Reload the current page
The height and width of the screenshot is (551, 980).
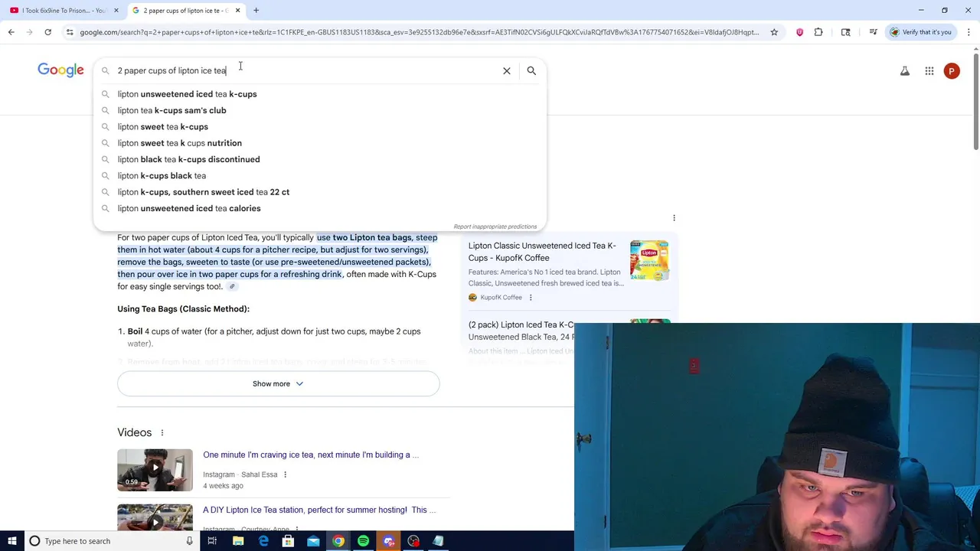pos(47,32)
